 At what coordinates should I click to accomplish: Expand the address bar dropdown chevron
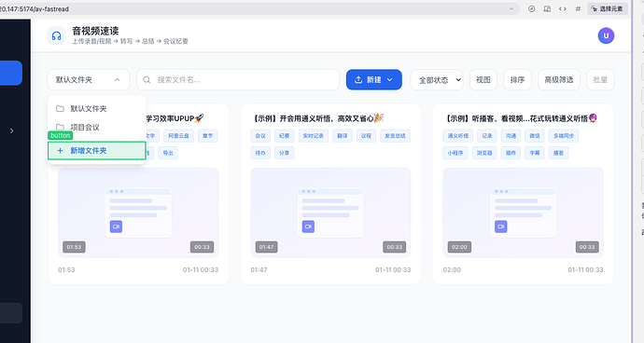pyautogui.click(x=511, y=8)
